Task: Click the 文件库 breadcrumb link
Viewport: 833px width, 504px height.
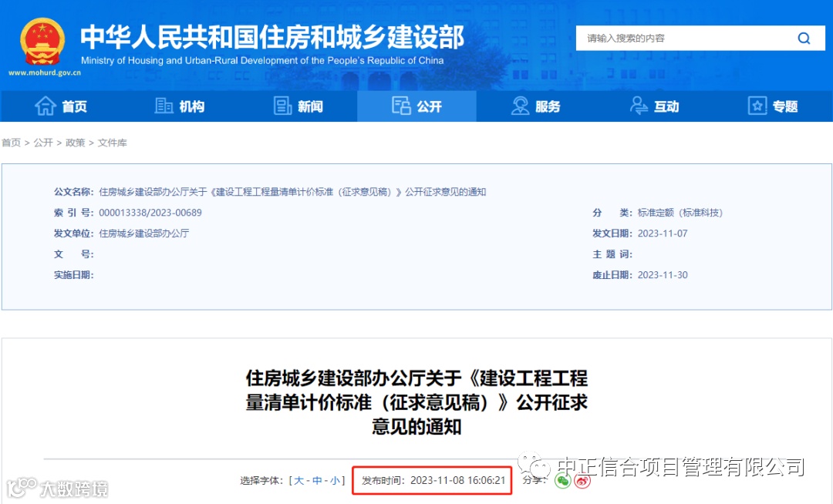Action: point(112,143)
